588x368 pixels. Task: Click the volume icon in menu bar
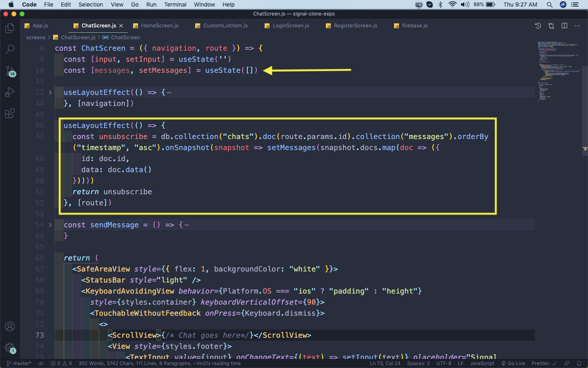coord(465,4)
